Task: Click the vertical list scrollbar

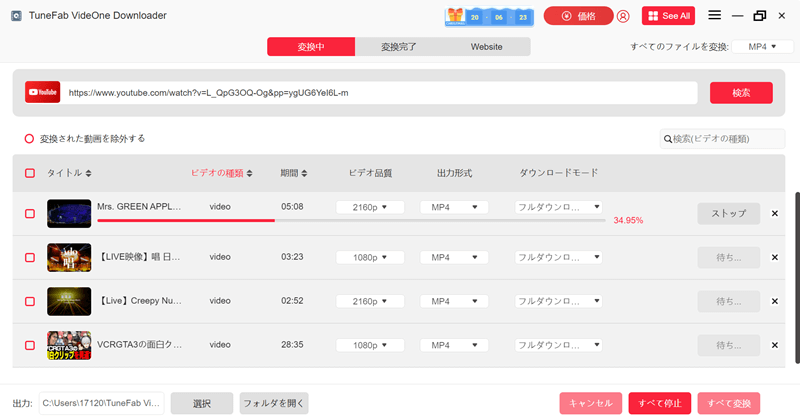Action: tap(797, 278)
